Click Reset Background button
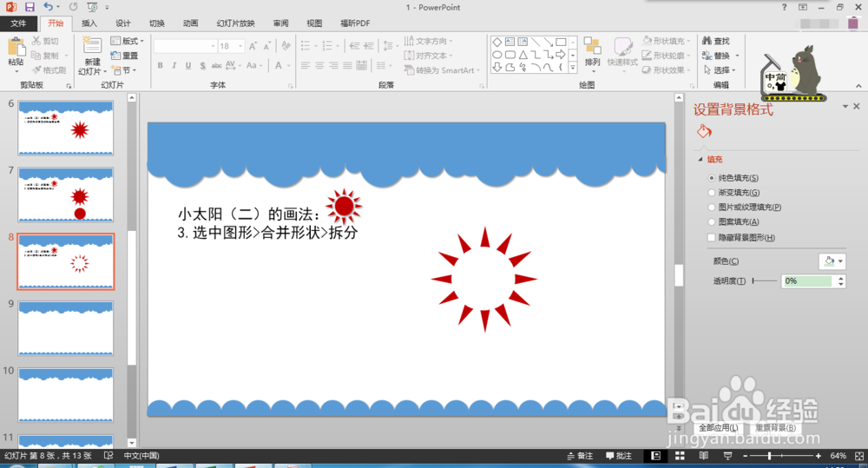The width and height of the screenshot is (868, 468). coord(775,427)
